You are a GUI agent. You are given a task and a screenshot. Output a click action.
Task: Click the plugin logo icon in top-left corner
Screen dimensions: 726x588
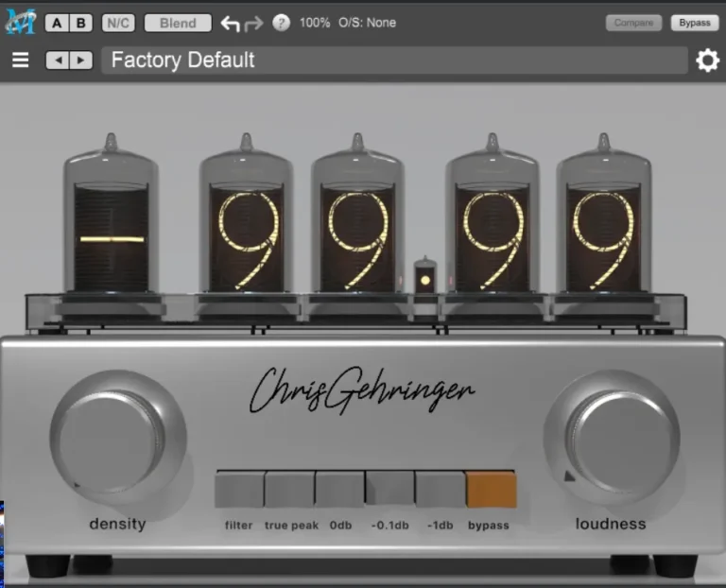[x=20, y=21]
